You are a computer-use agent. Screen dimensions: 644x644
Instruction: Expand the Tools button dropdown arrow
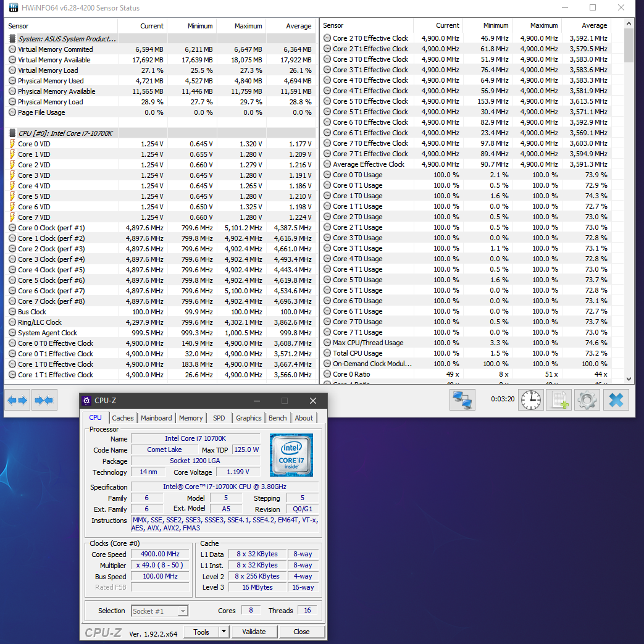[224, 632]
